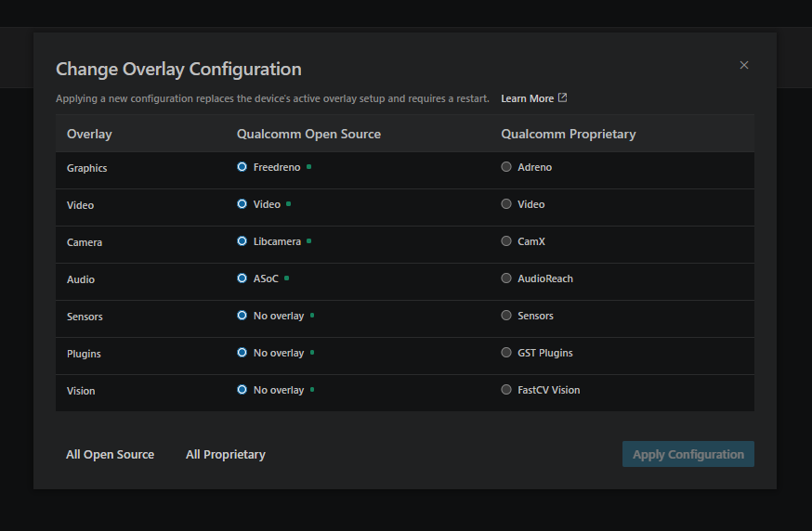Click the All Open Source button
The image size is (812, 531).
pyautogui.click(x=110, y=454)
